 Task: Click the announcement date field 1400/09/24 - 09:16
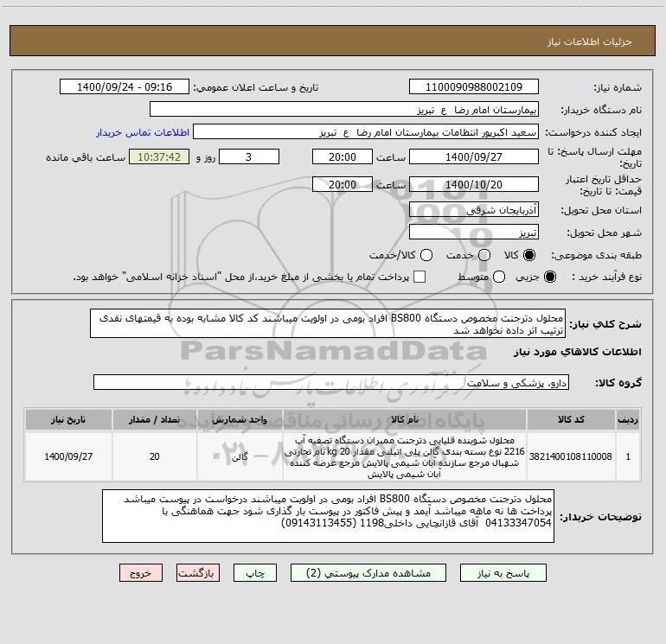pyautogui.click(x=125, y=86)
